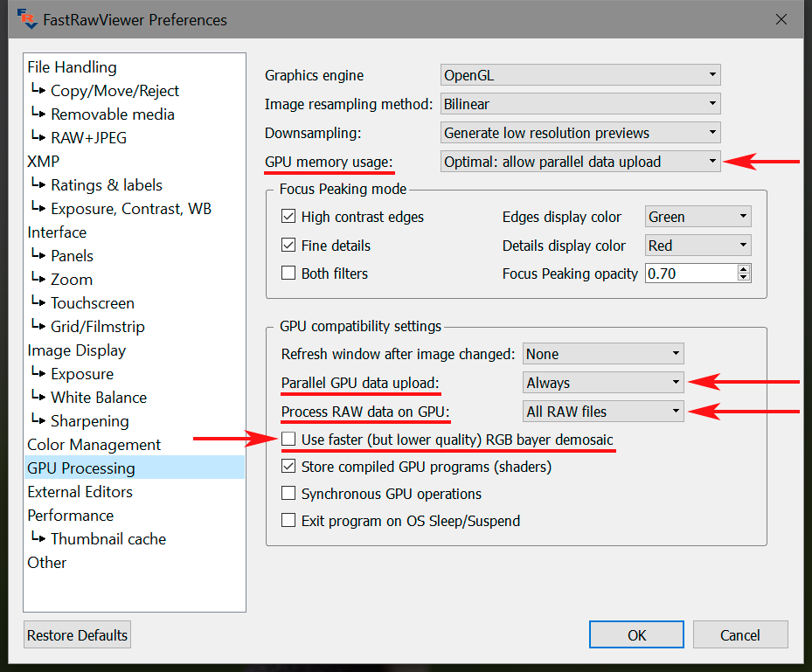The height and width of the screenshot is (672, 812).
Task: Open Sharpening settings page
Action: 89,421
